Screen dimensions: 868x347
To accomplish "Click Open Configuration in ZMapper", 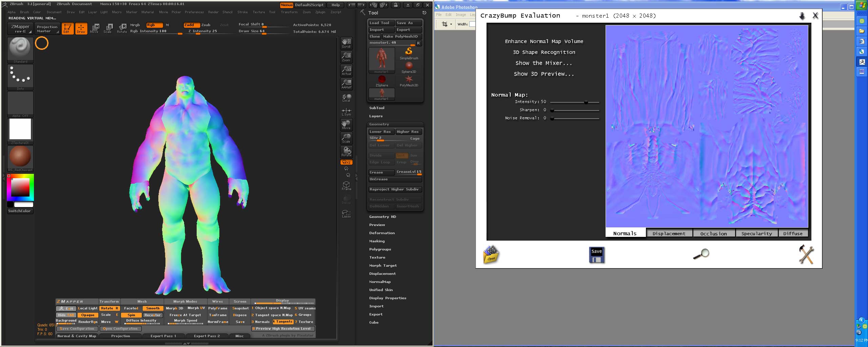I will click(120, 329).
